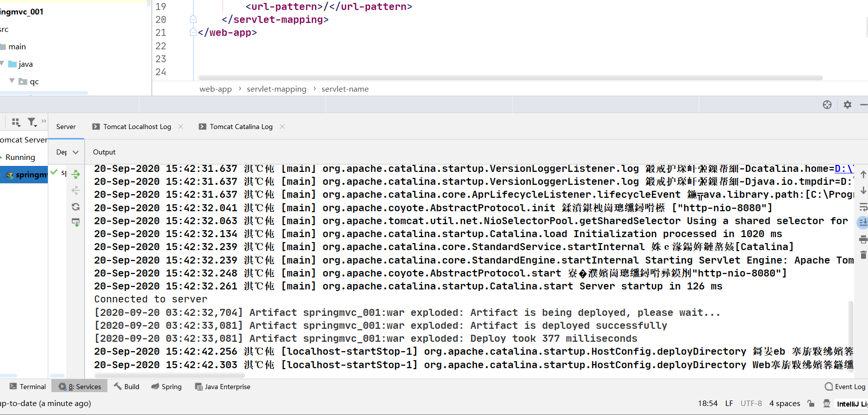Click the url-pattern code on line 19
This screenshot has width=868, height=415.
[329, 6]
